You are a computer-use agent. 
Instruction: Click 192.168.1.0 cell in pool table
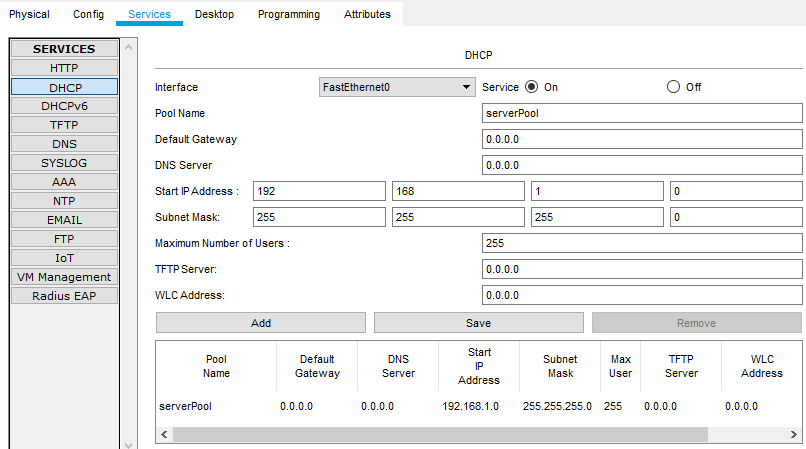(470, 406)
